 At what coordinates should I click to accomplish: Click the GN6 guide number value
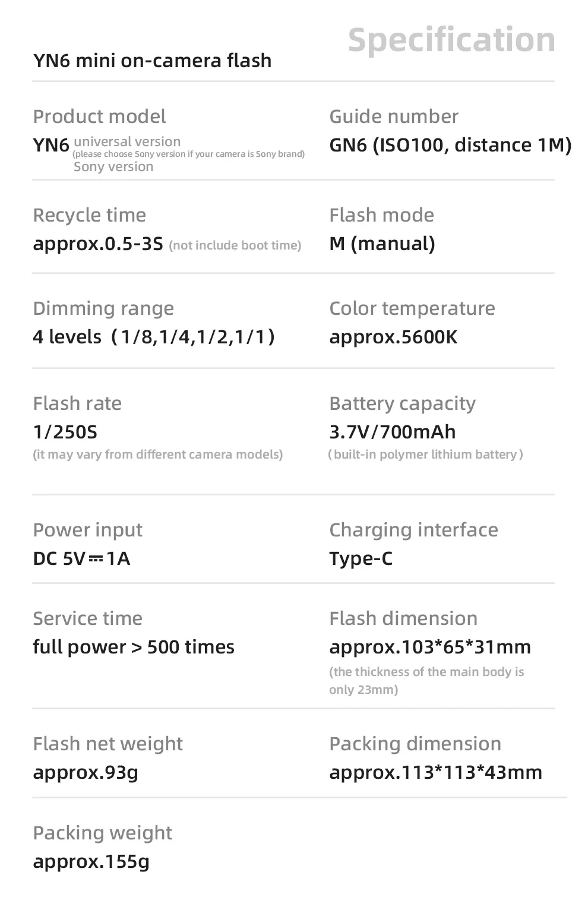tap(450, 145)
